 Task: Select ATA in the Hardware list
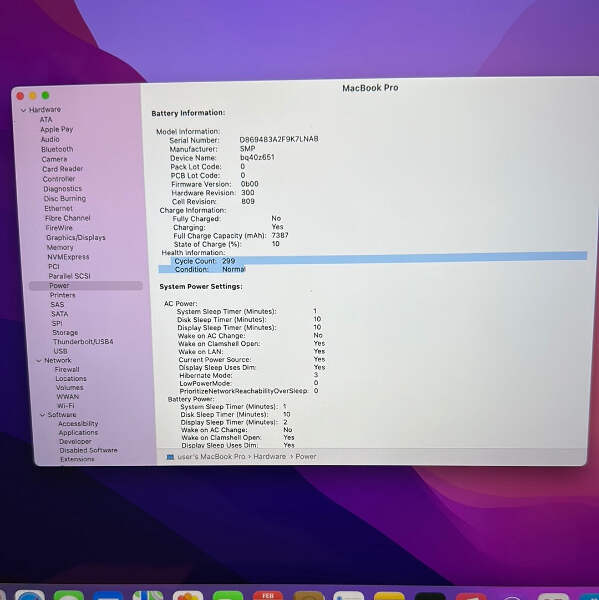pyautogui.click(x=46, y=119)
